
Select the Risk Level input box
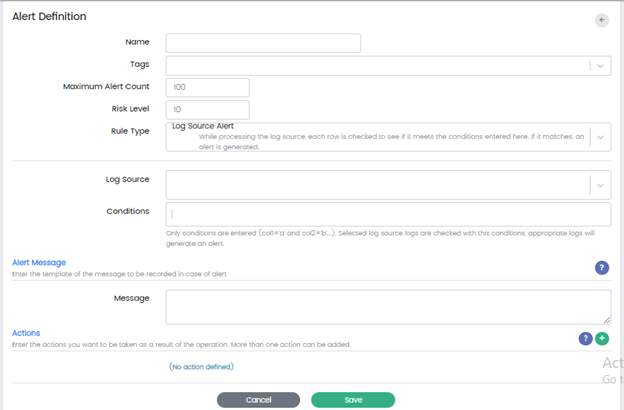pyautogui.click(x=207, y=109)
